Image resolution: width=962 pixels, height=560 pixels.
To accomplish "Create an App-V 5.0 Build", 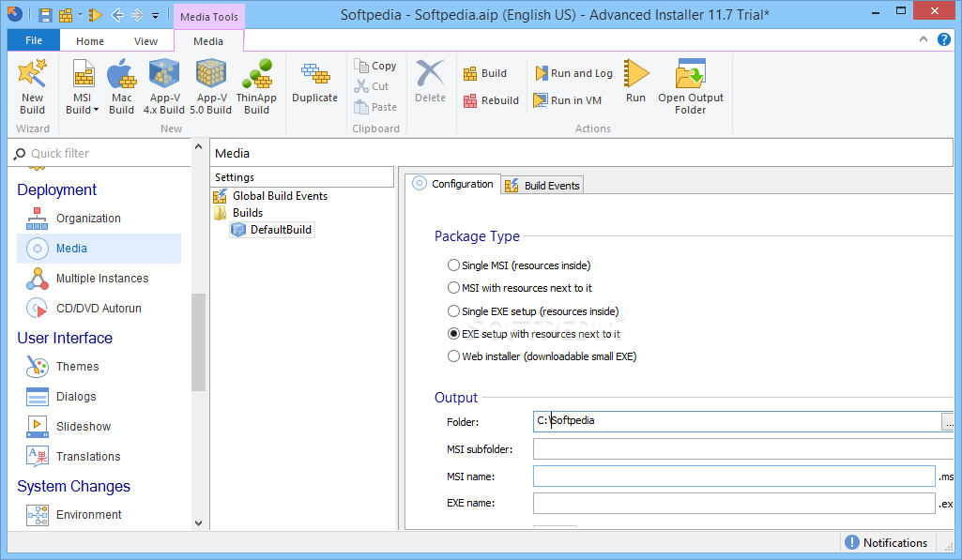I will tap(210, 86).
